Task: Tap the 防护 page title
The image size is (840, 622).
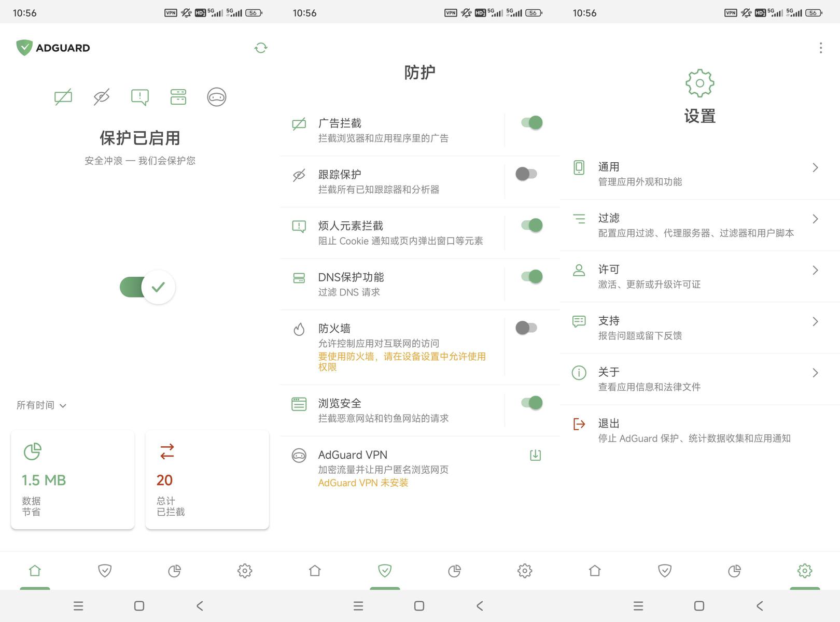Action: (420, 72)
